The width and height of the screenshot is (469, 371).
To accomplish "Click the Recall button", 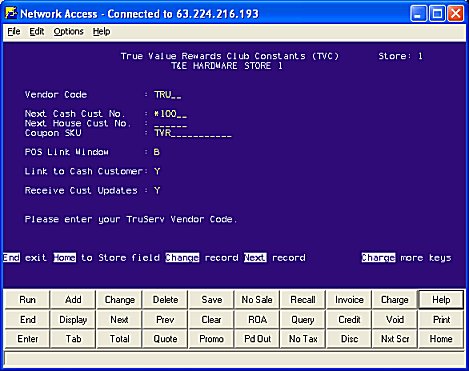I will (303, 300).
